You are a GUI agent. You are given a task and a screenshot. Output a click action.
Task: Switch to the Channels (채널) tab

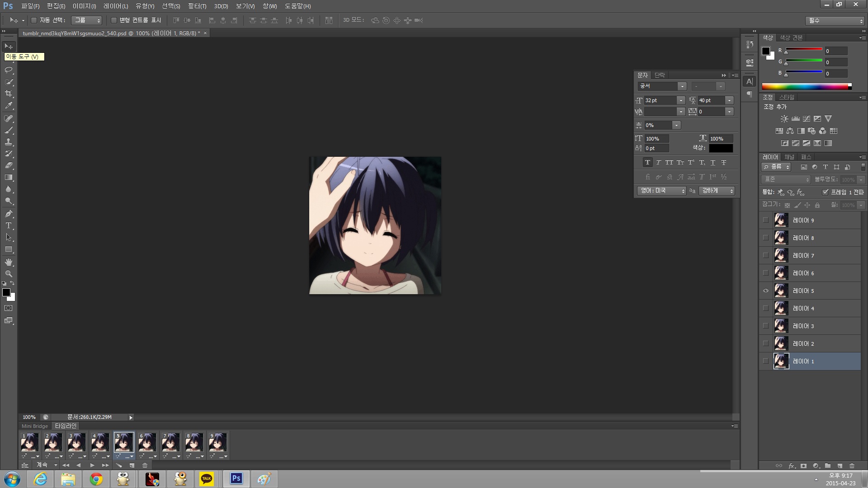[x=789, y=157]
